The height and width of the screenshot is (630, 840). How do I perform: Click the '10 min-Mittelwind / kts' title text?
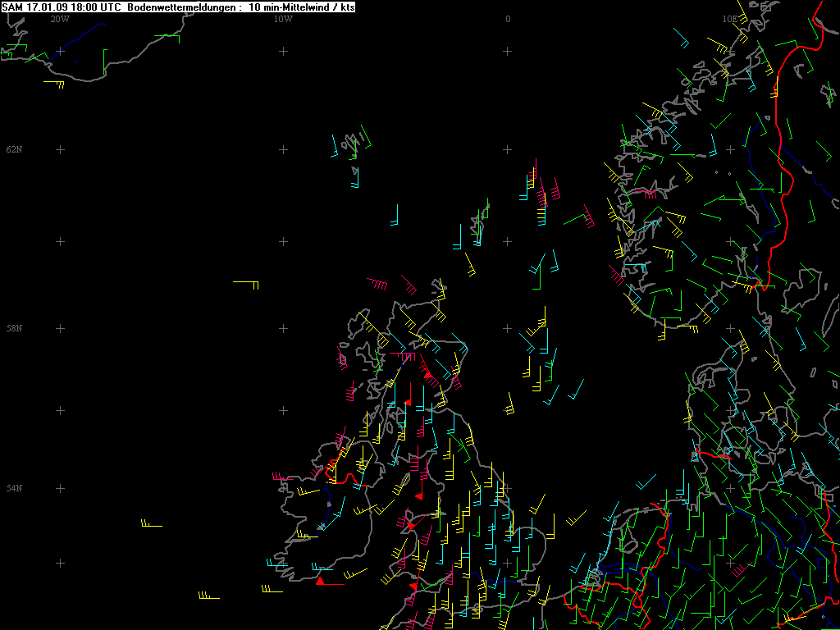tap(302, 7)
